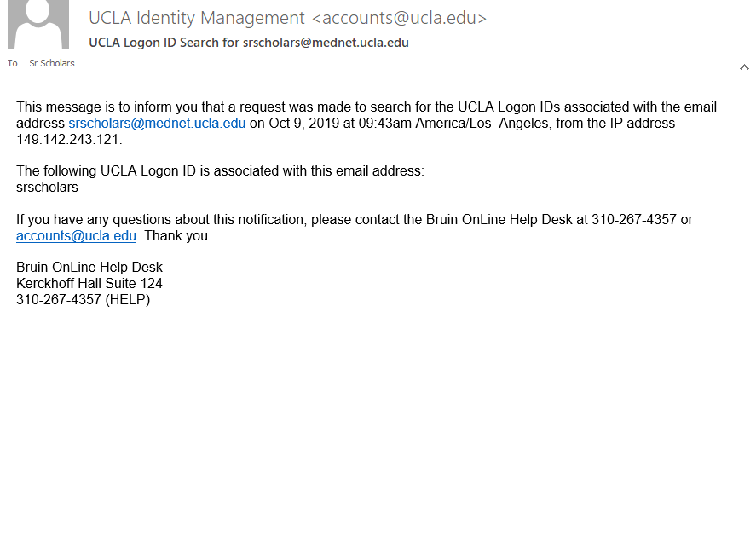Collapse the message header with the chevron
This screenshot has height=537, width=756.
coord(744,67)
